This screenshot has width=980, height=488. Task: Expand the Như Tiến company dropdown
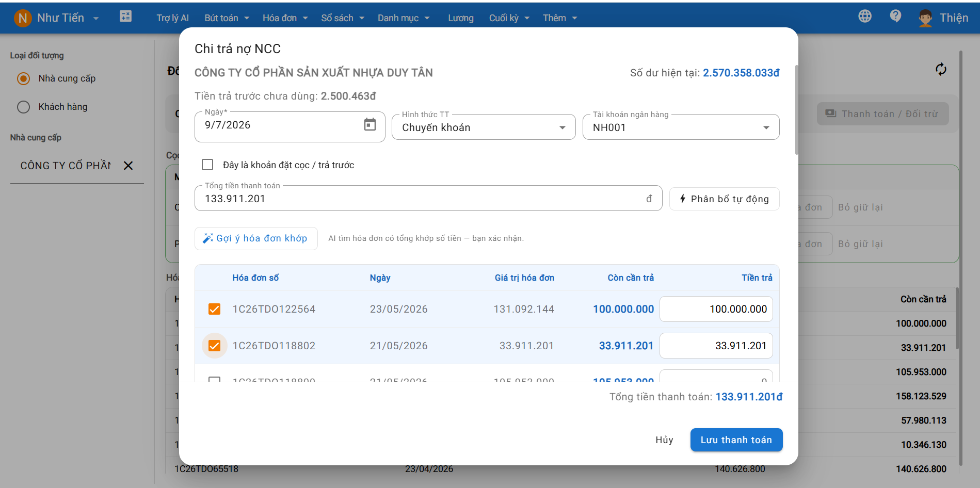(96, 19)
